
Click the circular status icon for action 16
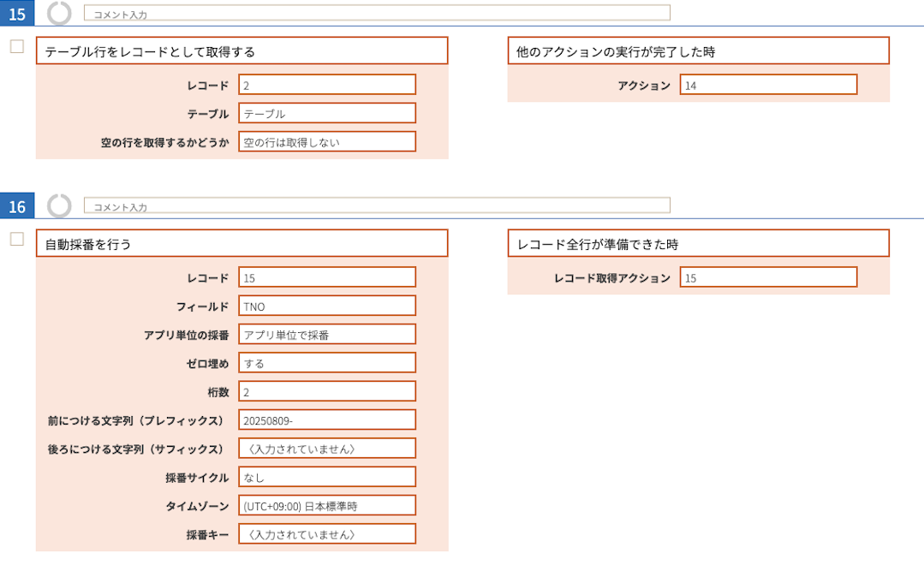pos(59,205)
